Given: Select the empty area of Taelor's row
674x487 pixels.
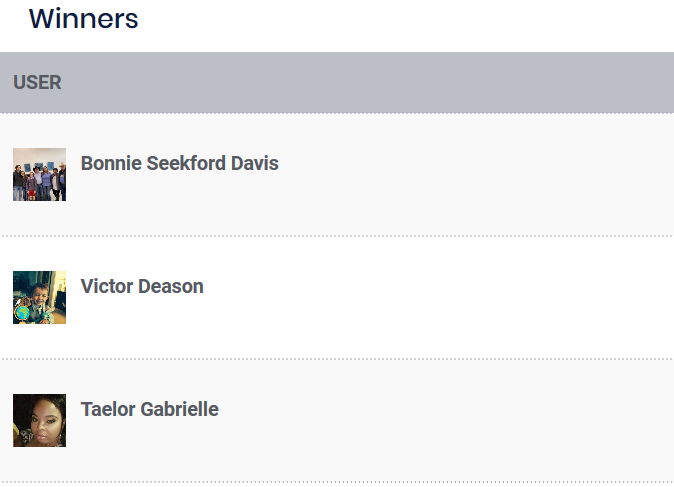Looking at the screenshot, I should (x=447, y=420).
